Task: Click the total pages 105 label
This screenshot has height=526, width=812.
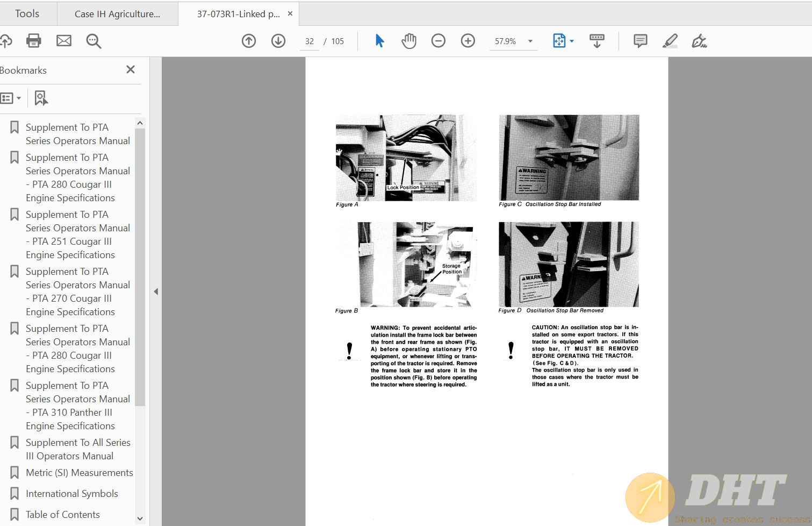Action: [x=337, y=41]
